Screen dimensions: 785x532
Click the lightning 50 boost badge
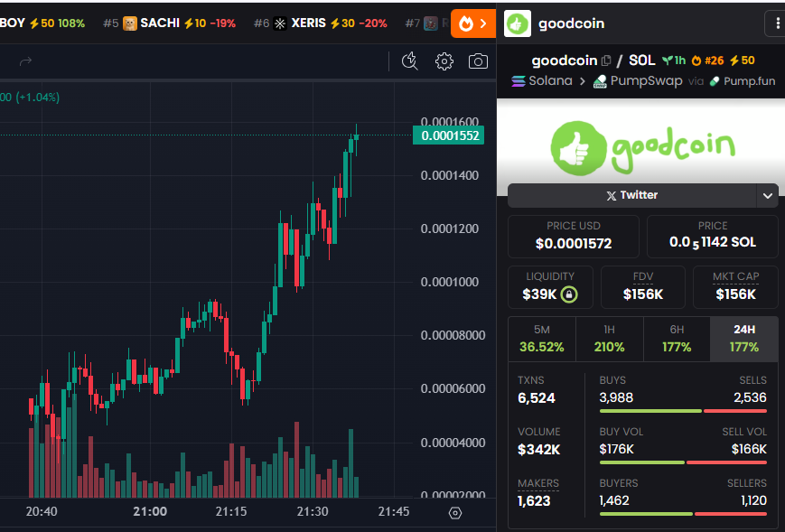pos(742,61)
